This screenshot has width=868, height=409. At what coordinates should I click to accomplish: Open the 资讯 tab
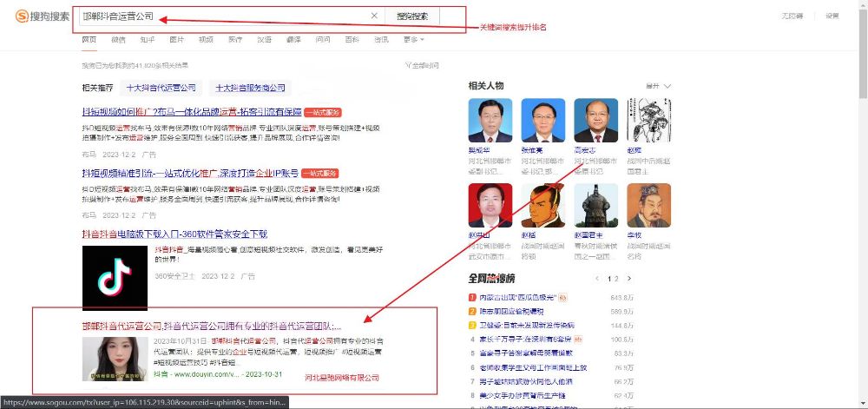(381, 39)
